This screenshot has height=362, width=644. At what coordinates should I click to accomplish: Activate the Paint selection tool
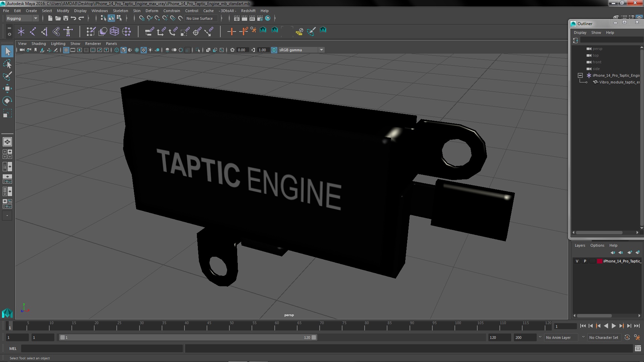coord(7,76)
